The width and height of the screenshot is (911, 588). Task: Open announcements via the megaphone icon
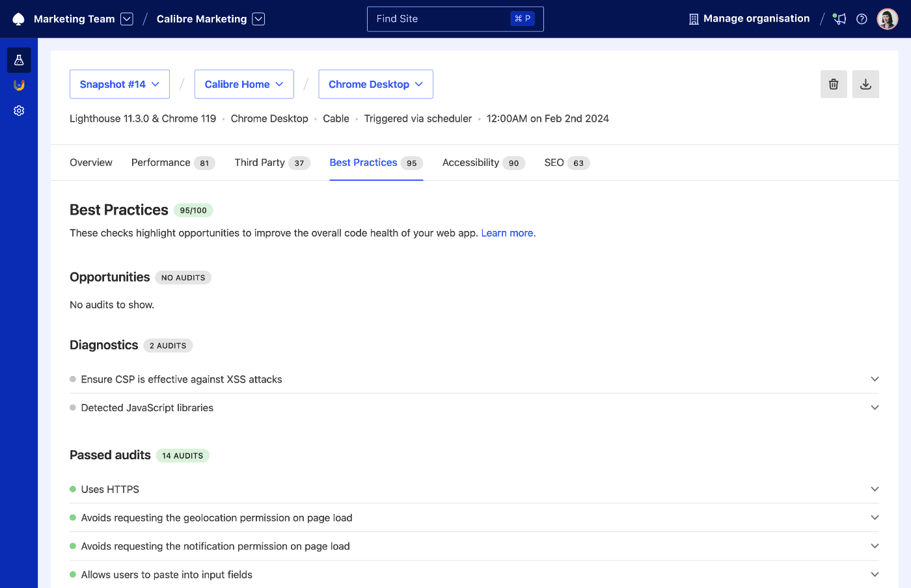coord(839,19)
